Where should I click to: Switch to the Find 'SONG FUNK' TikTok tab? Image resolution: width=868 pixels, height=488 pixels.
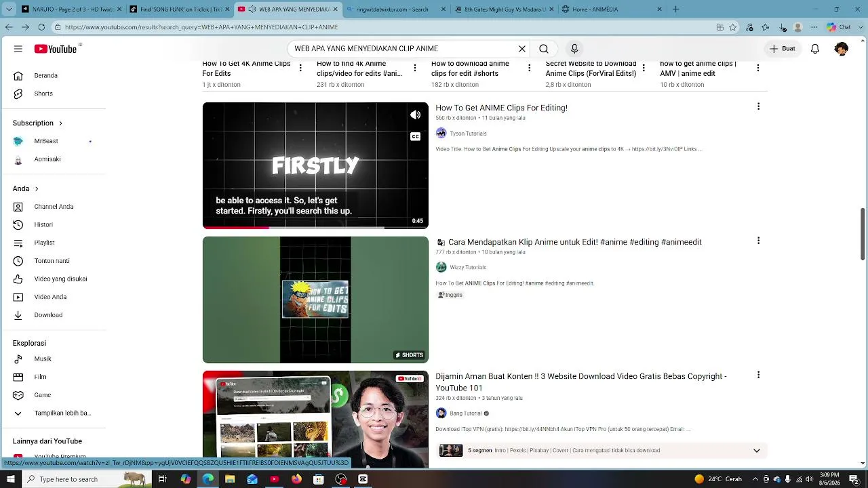(180, 9)
